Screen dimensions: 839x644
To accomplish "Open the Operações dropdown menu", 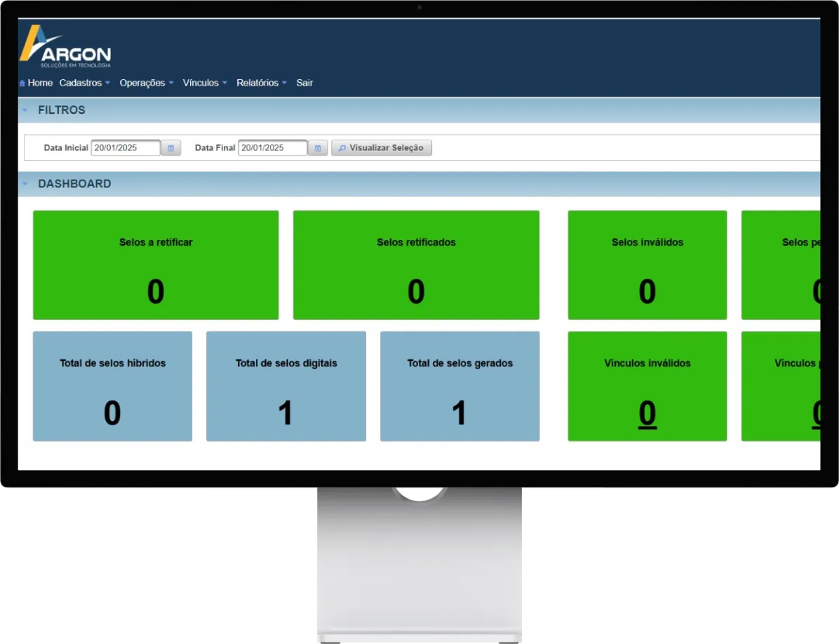I will point(146,83).
